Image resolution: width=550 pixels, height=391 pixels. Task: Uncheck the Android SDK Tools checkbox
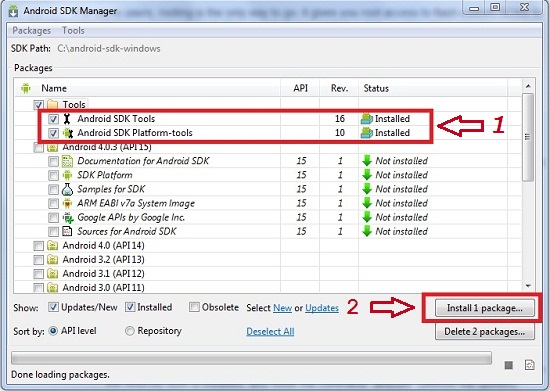53,119
